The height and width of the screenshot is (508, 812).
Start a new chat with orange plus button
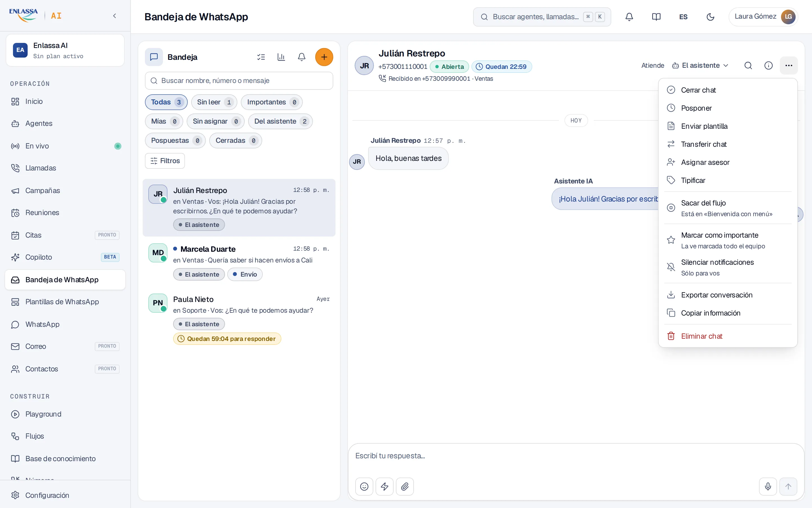324,57
